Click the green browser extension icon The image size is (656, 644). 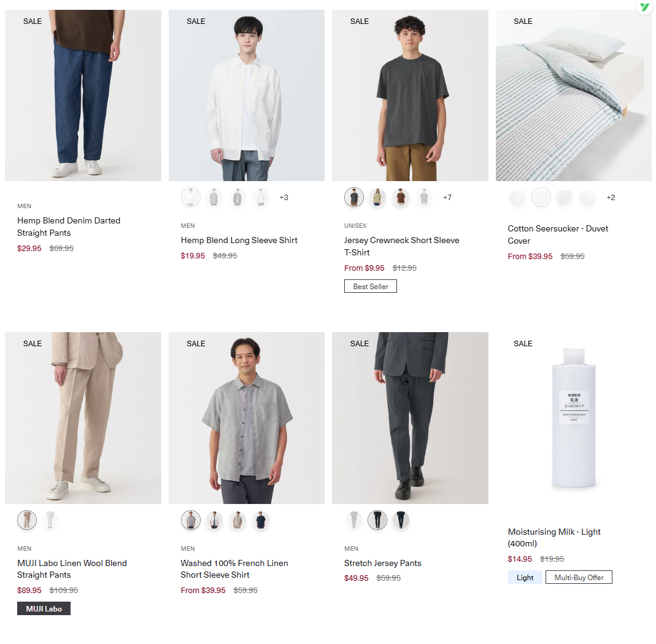coord(644,7)
